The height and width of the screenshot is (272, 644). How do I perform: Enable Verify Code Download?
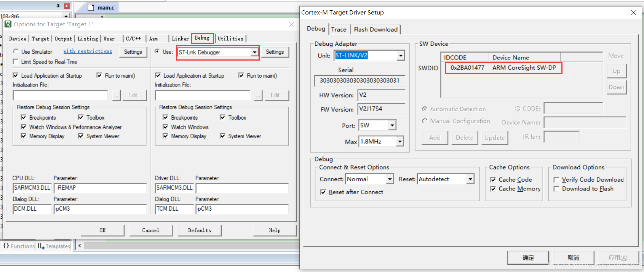coord(556,179)
